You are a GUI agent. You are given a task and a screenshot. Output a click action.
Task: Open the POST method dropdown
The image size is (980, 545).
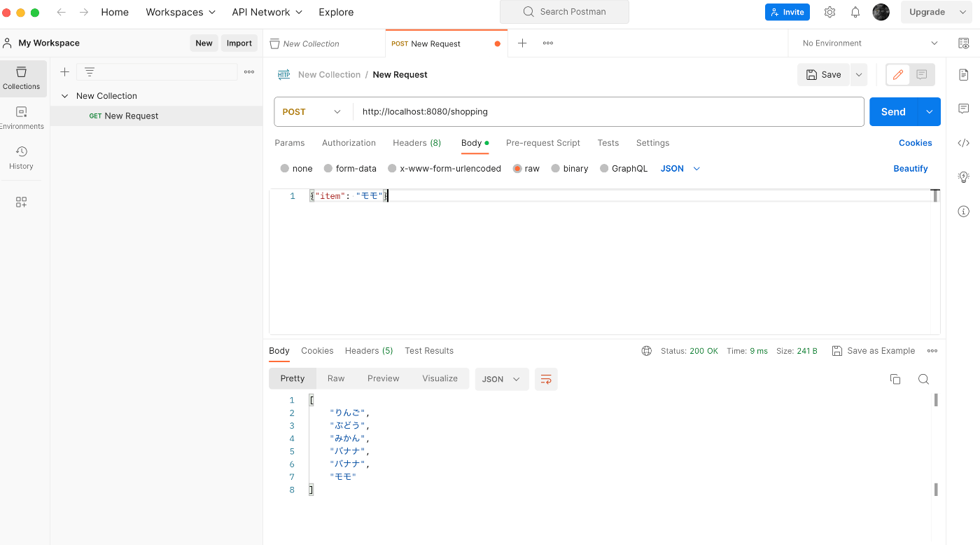[311, 111]
